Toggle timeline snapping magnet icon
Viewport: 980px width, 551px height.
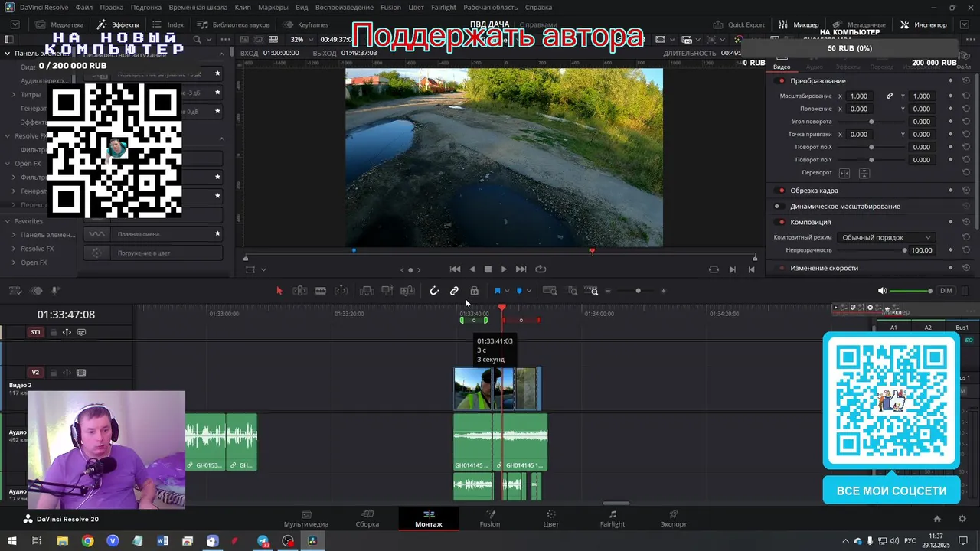click(434, 291)
